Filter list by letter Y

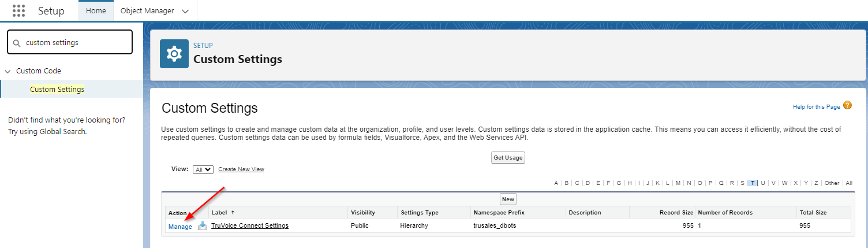point(806,183)
